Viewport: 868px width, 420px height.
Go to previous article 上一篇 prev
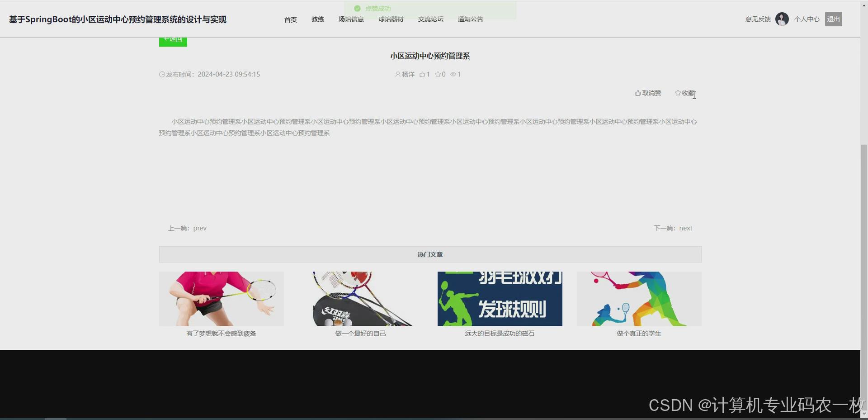point(187,228)
